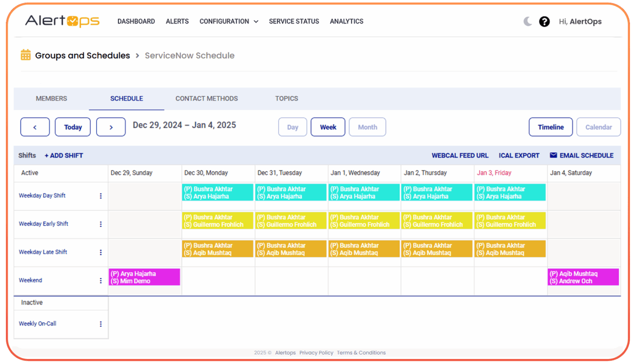The height and width of the screenshot is (364, 635).
Task: Click Email Schedule envelope link
Action: 581,155
